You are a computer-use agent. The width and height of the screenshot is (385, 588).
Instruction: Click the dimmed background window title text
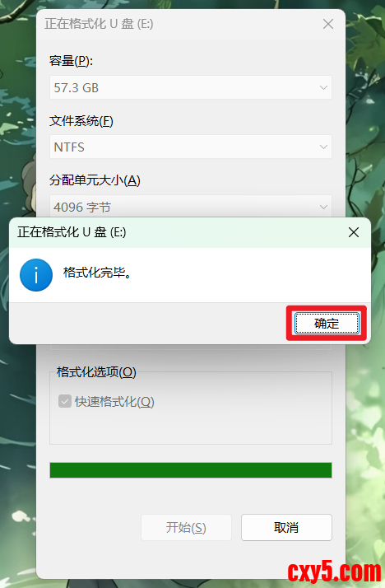(99, 24)
